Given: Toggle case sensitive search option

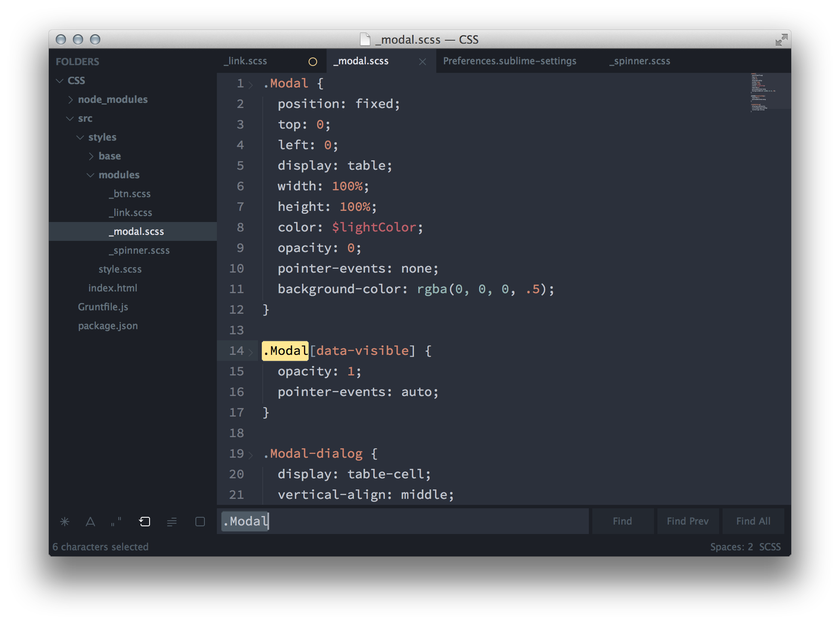Looking at the screenshot, I should point(90,522).
